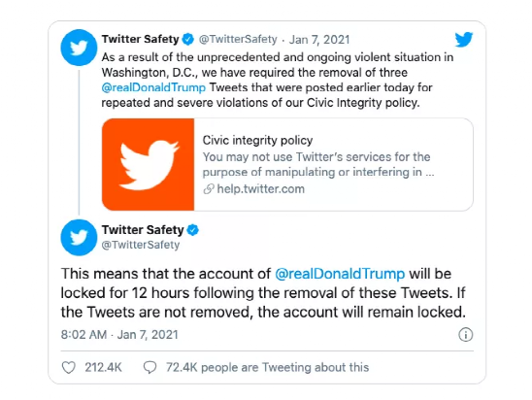Click the reply speech bubble icon
The height and width of the screenshot is (400, 532).
pos(150,367)
